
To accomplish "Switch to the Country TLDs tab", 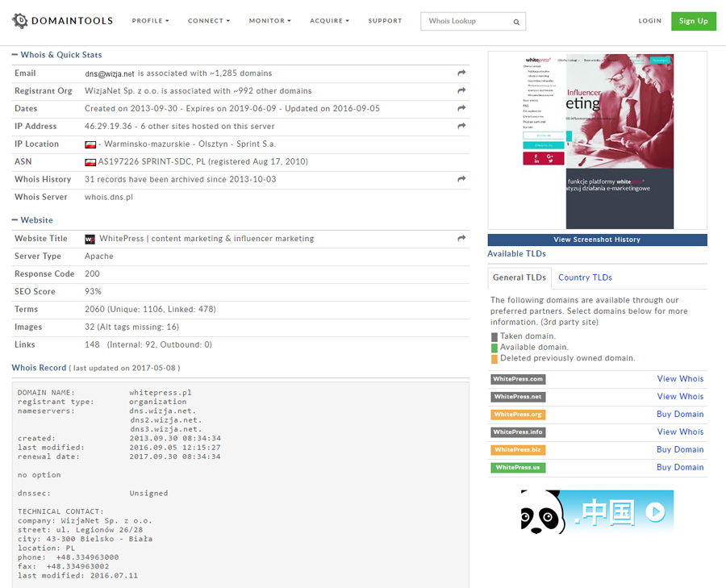I will 585,277.
